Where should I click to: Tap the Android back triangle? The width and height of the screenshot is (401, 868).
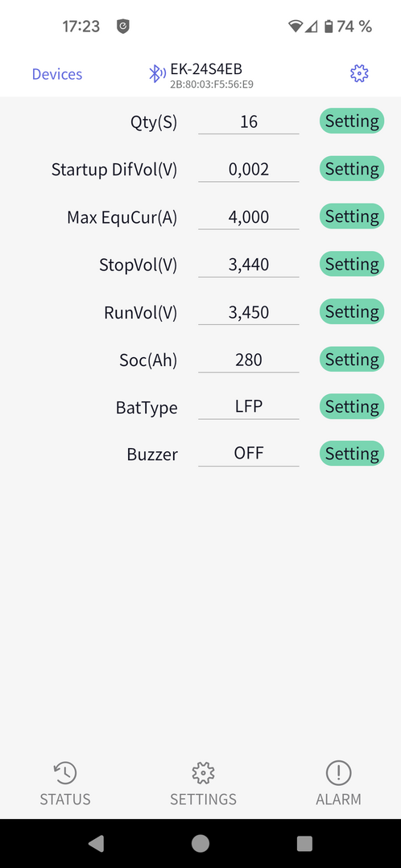click(96, 843)
